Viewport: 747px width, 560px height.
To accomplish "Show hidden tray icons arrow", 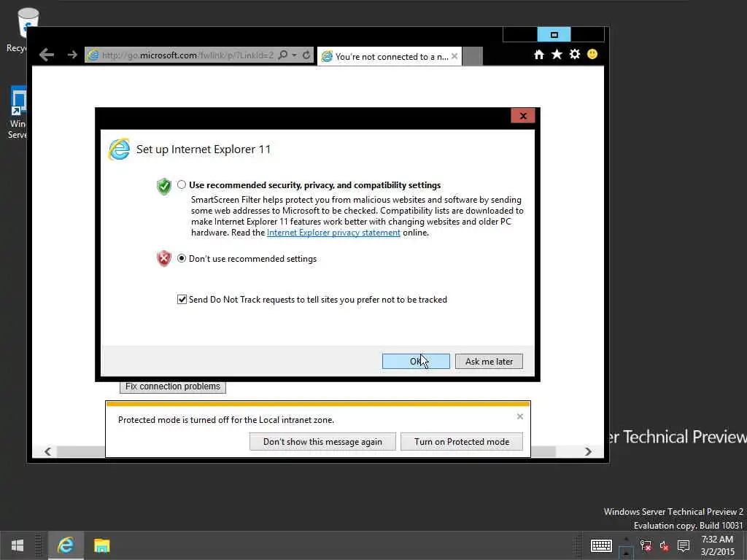I will (x=626, y=540).
